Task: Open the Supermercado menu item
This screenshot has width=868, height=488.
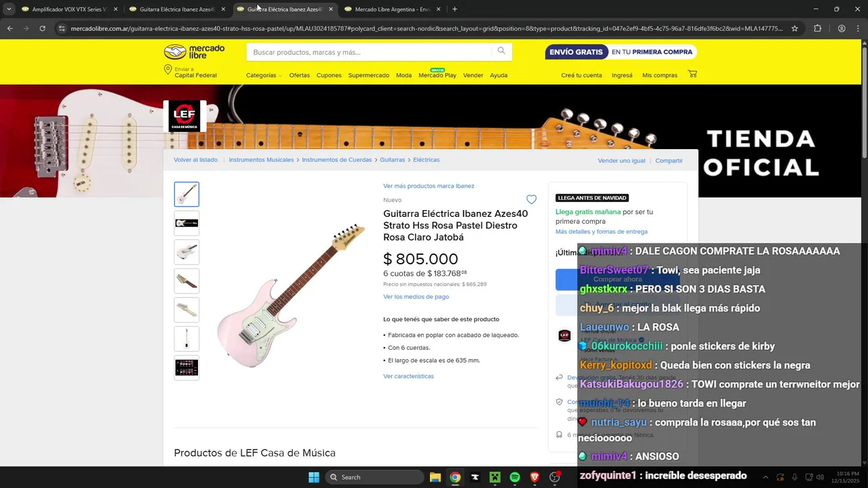Action: 369,75
